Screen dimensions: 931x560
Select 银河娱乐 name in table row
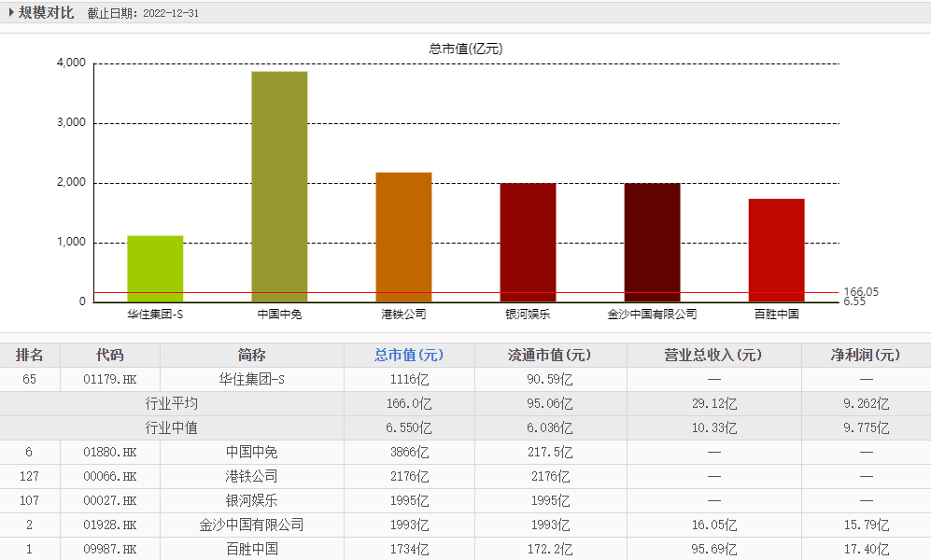[x=252, y=500]
